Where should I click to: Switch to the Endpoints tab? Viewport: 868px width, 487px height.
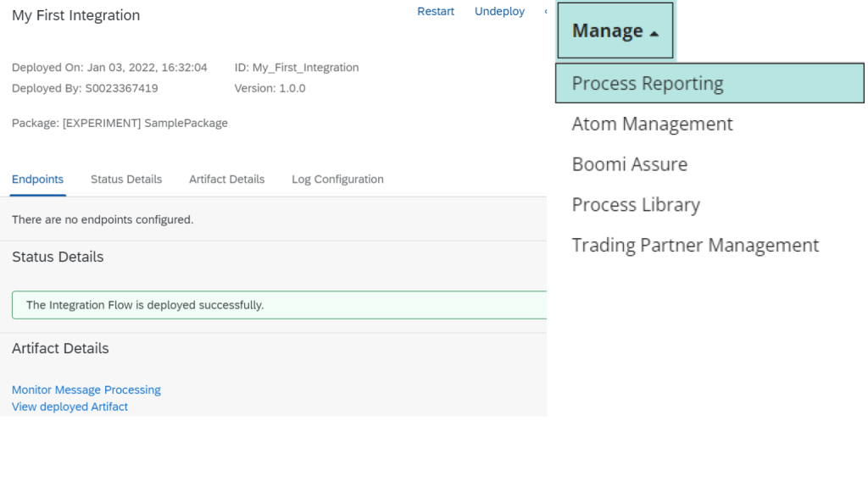click(37, 180)
